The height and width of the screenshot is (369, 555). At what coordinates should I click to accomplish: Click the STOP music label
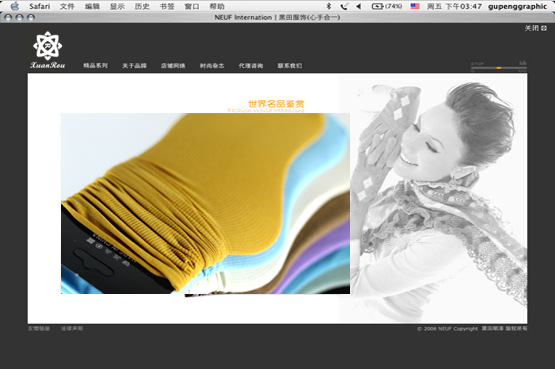click(x=477, y=64)
